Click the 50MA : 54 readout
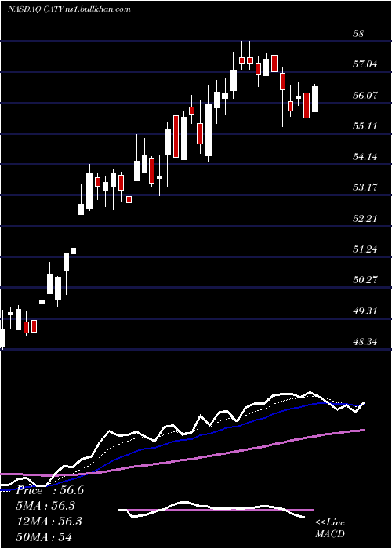 pos(44,536)
